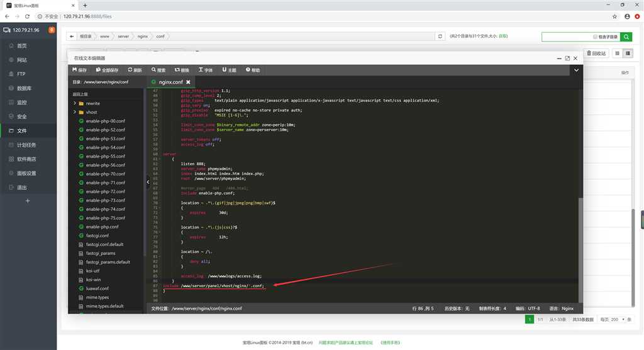Viewport: 644px width, 350px height.
Task: Open the 主题 theme settings in editor
Action: [229, 70]
